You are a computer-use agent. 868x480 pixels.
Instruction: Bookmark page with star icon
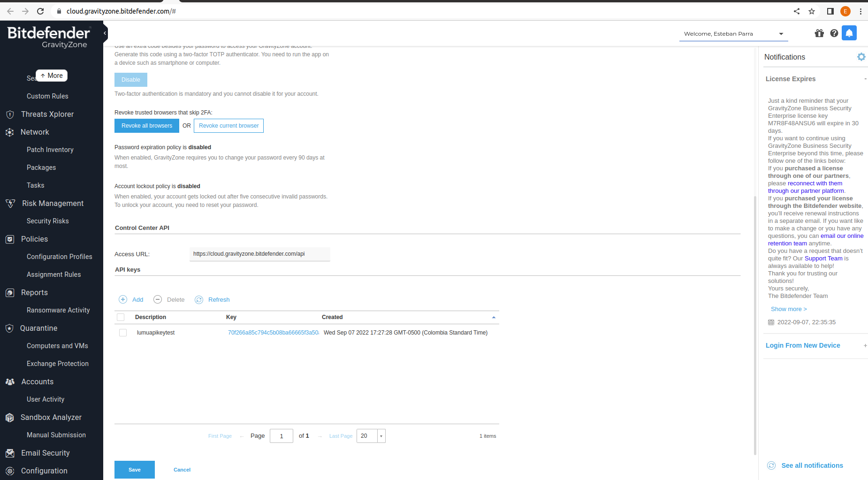click(812, 11)
